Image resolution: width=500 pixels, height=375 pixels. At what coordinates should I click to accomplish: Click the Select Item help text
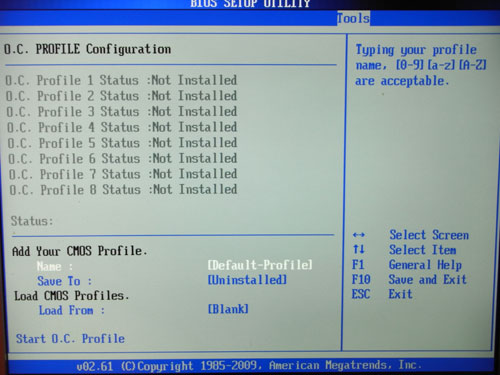pos(423,250)
